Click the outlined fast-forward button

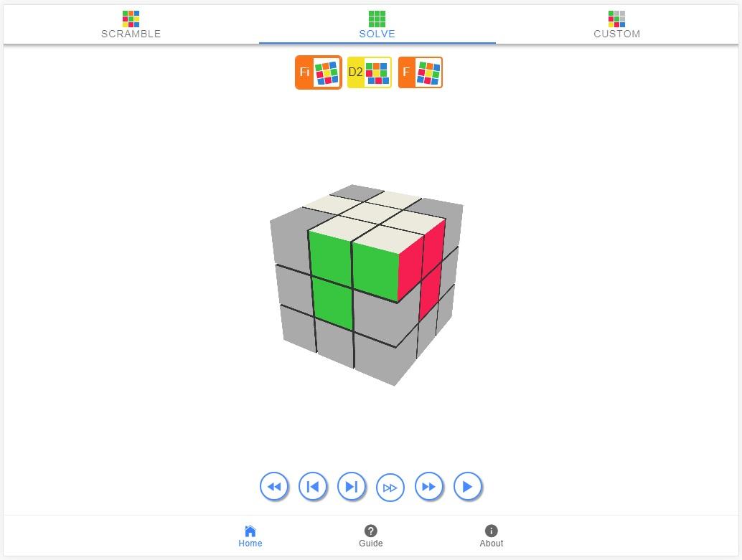click(x=390, y=488)
